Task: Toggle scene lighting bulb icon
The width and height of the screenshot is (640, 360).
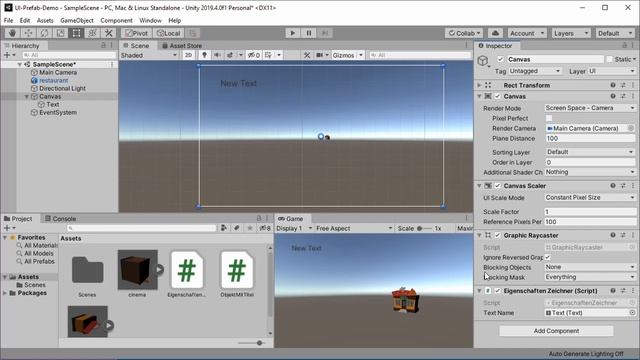Action: (204, 55)
